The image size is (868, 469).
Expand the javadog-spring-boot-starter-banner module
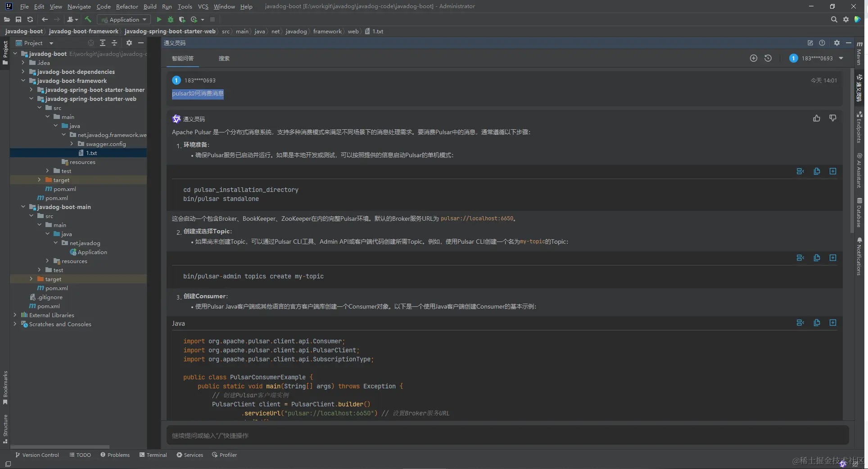click(31, 90)
